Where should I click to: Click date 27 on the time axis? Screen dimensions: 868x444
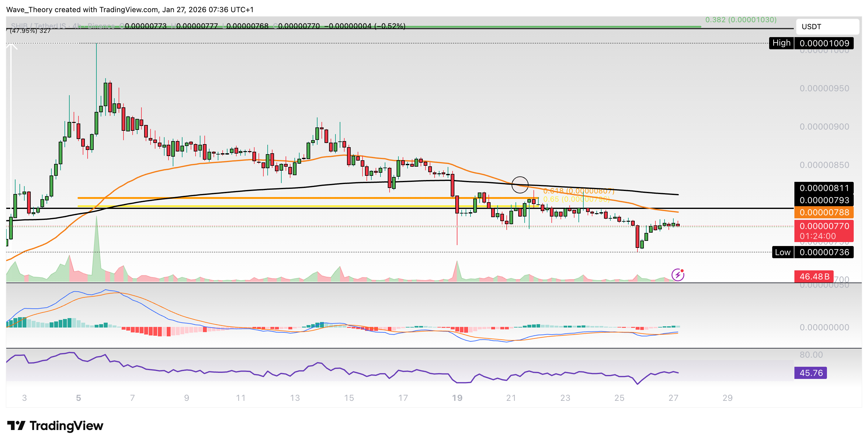(673, 398)
